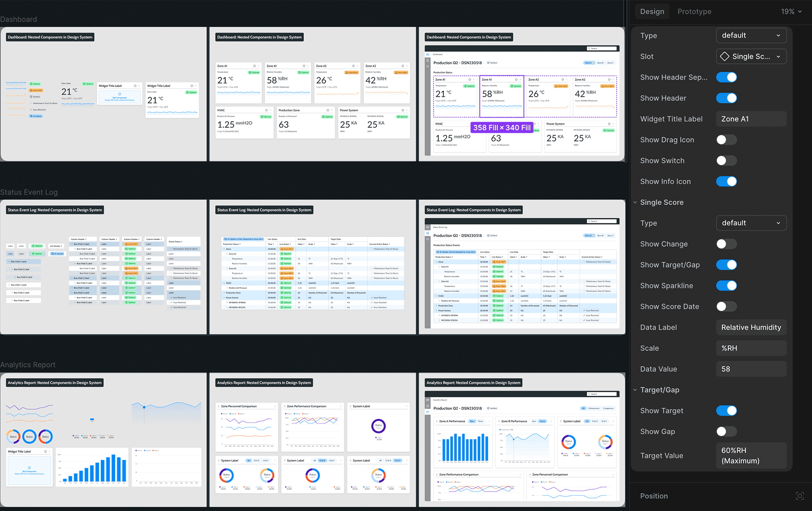Select the Design tab

click(652, 12)
